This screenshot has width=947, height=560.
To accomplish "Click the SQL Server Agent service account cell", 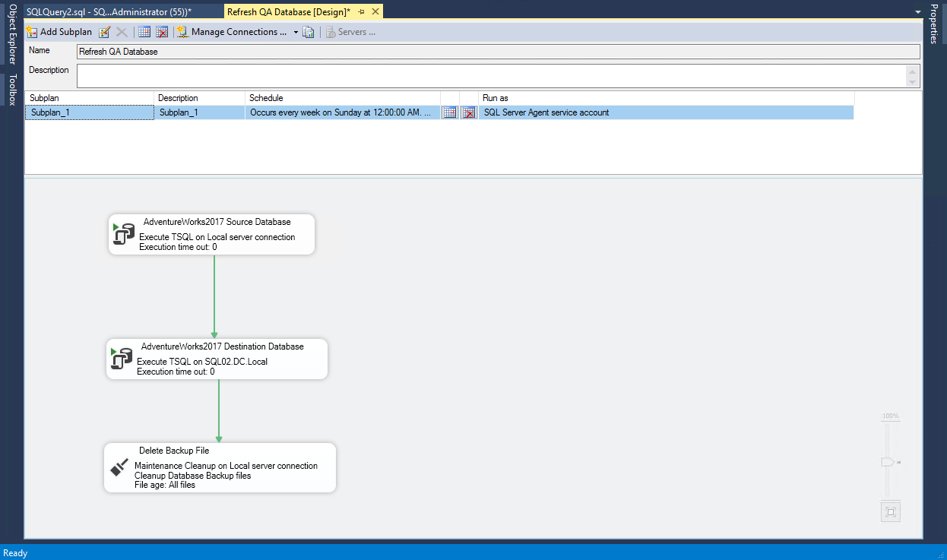I will click(667, 112).
